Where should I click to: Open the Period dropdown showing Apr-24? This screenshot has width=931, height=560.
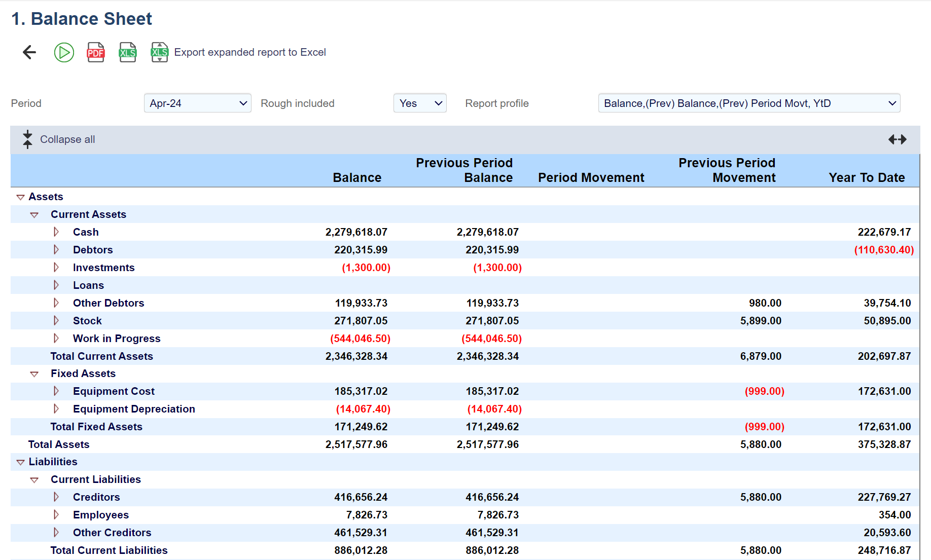(x=197, y=103)
